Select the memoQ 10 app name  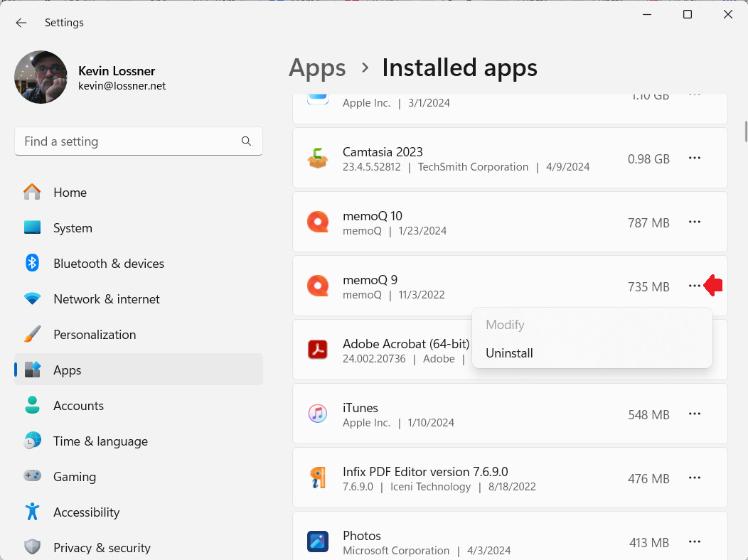[373, 216]
